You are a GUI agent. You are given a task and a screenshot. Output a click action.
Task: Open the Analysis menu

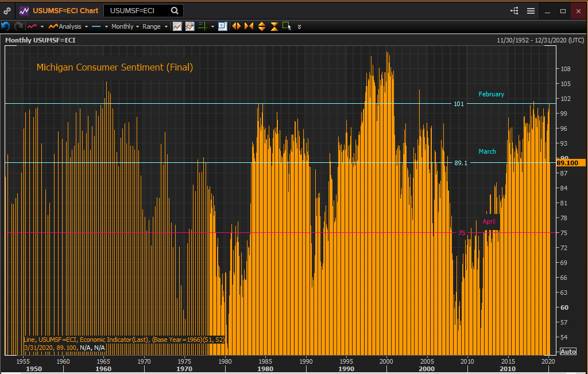coord(68,26)
